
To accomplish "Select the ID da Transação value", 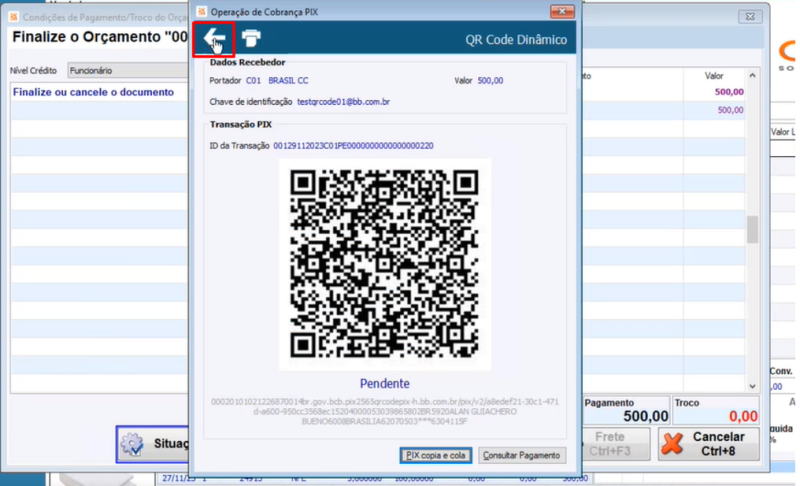I will [x=353, y=146].
